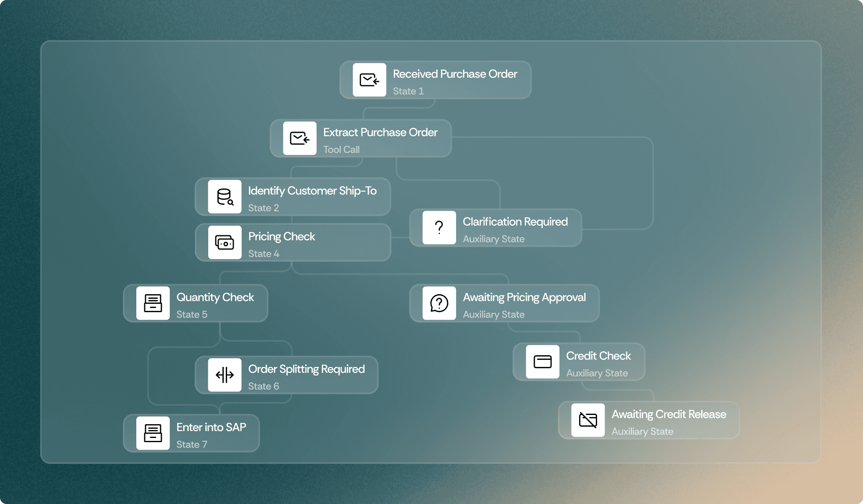Click the Clarification Required title text
The image size is (863, 504).
tap(515, 222)
